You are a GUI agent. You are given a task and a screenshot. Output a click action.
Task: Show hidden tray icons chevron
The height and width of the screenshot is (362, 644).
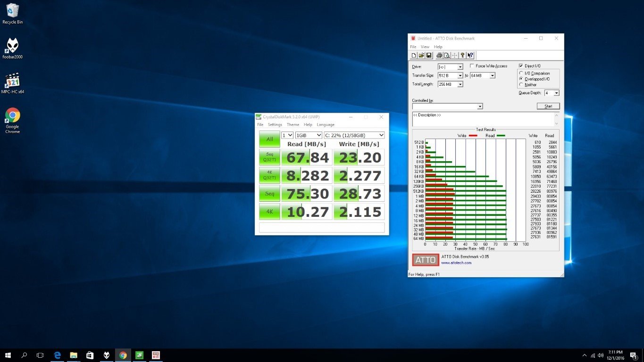(x=584, y=355)
